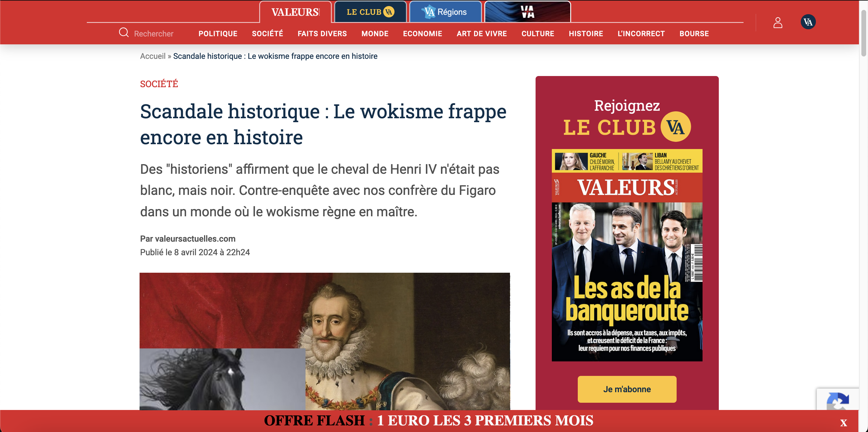Click the article headline about wokisme

[x=323, y=124]
